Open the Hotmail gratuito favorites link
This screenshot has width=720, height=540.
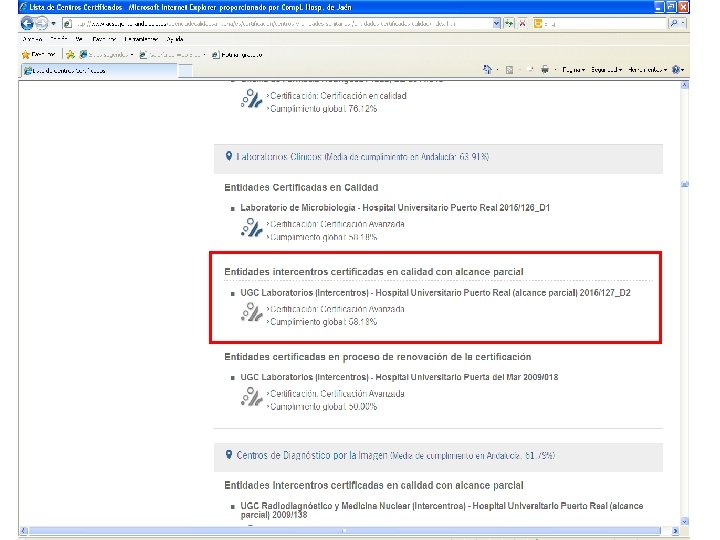pyautogui.click(x=237, y=55)
